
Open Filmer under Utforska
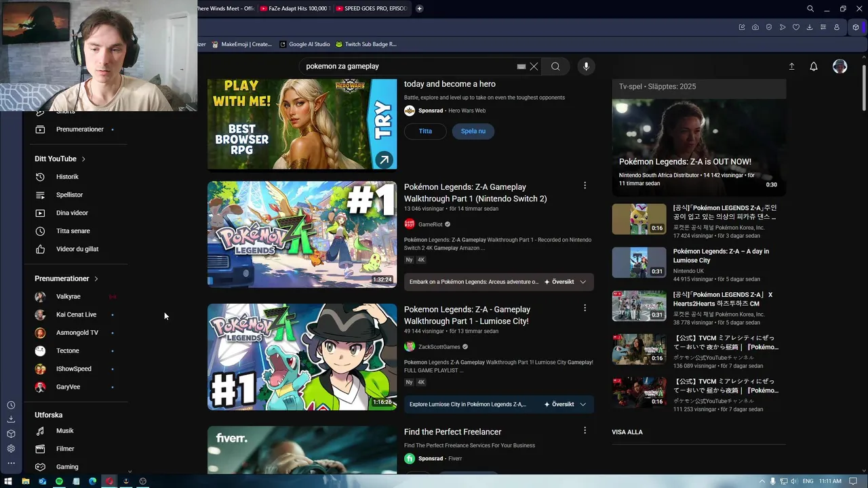point(76,449)
